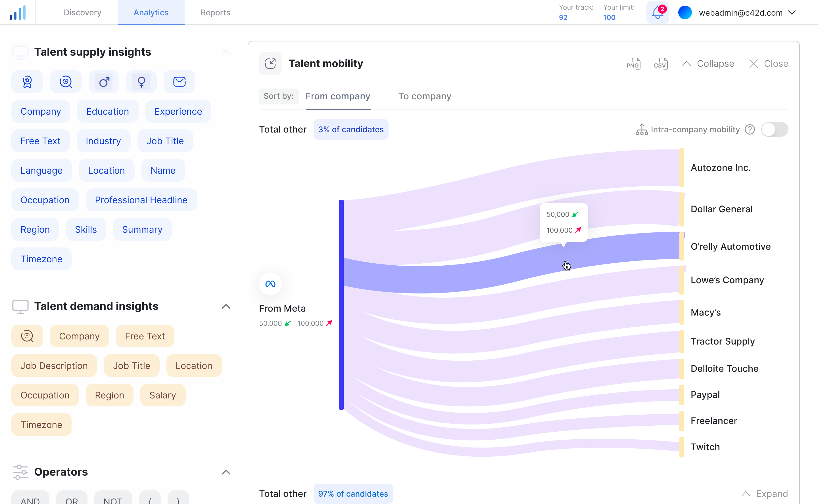Screen dimensions: 818x504
Task: Select the Education filter chip
Action: [x=108, y=111]
